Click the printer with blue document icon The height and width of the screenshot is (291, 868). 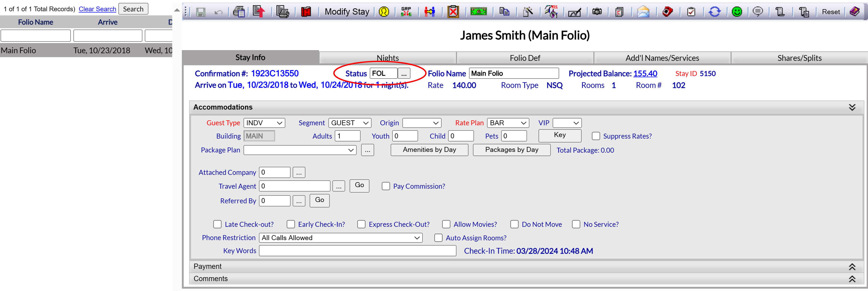pyautogui.click(x=239, y=12)
